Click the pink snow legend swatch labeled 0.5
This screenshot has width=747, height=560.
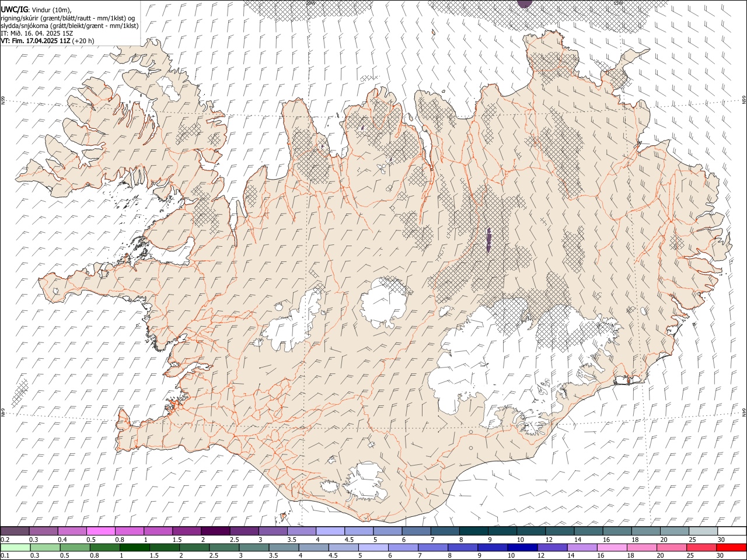click(x=101, y=531)
